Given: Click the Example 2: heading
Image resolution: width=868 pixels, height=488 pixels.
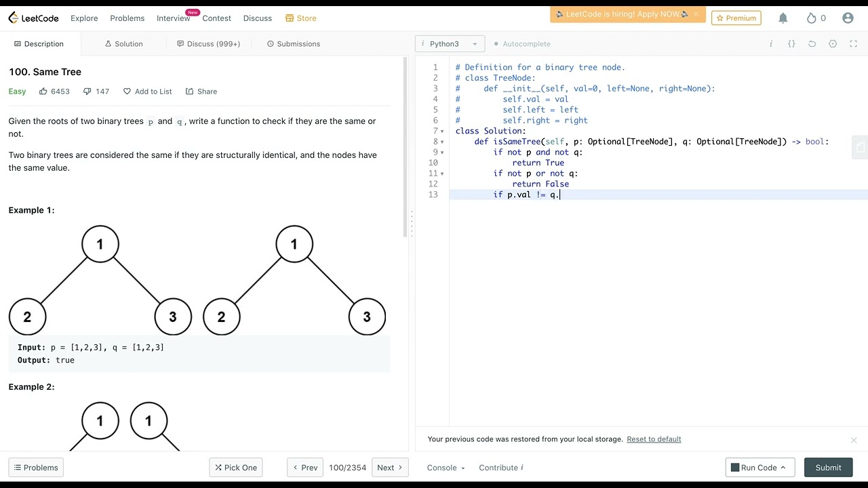Looking at the screenshot, I should click(31, 387).
